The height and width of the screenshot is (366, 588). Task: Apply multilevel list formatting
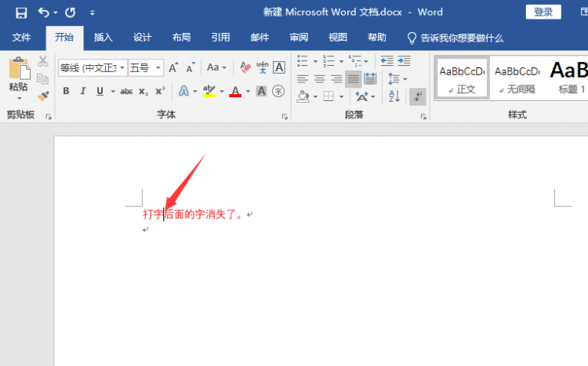tap(354, 61)
